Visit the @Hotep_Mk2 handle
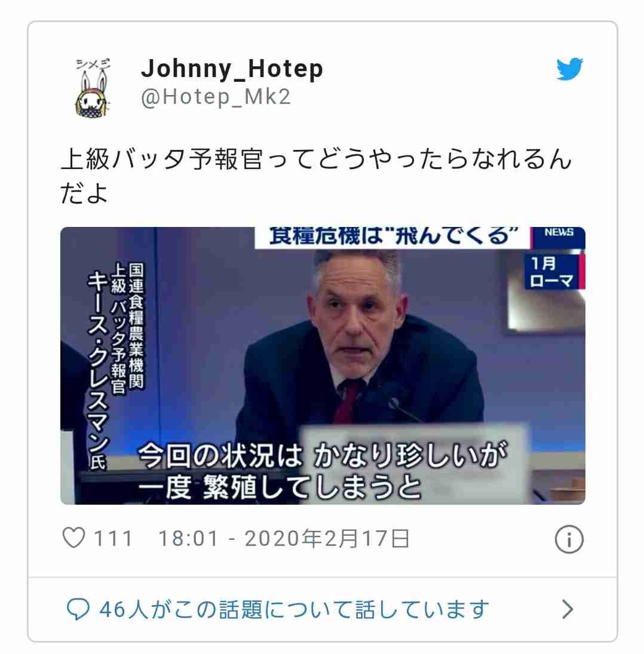This screenshot has width=644, height=654. [x=216, y=97]
